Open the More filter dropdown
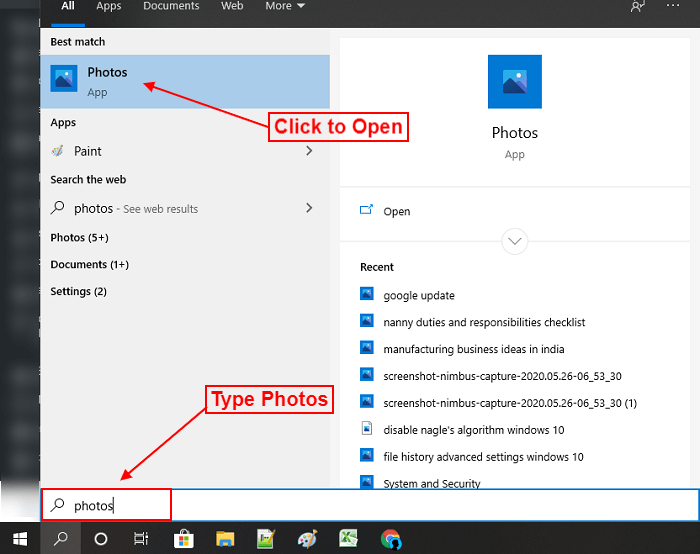This screenshot has width=700, height=554. 285,6
